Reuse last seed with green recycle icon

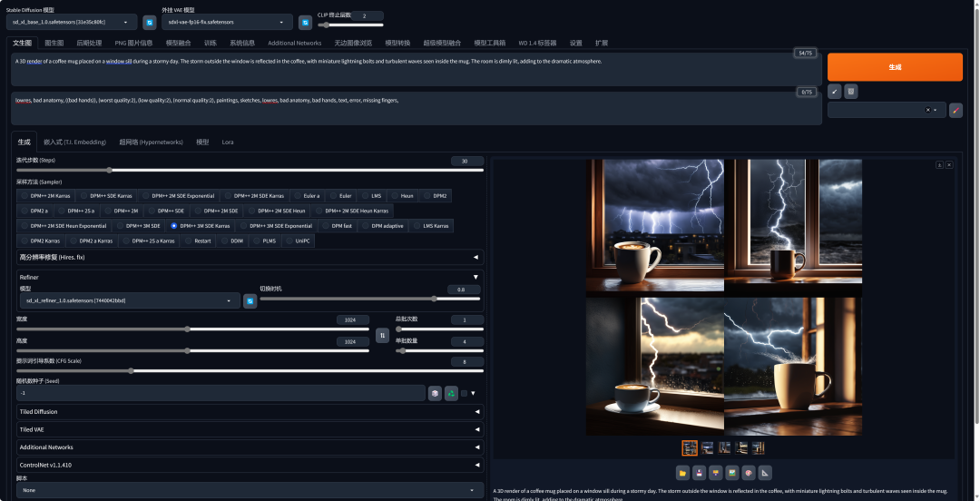point(451,393)
